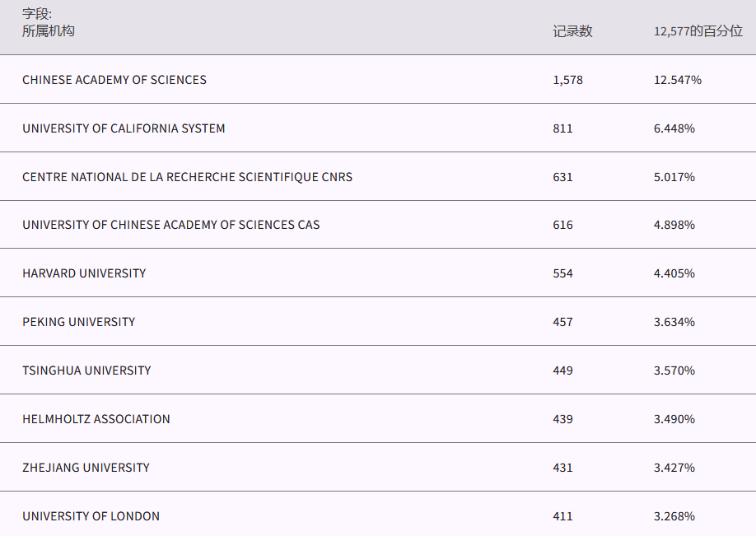The height and width of the screenshot is (536, 756).
Task: Select Centre National de la Recherche Scientifique CNRS
Action: (187, 177)
